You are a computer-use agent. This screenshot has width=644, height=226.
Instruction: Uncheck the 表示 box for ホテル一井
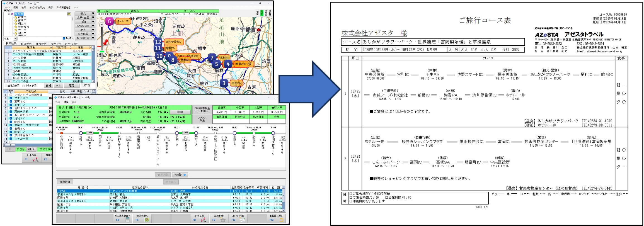click(11, 138)
